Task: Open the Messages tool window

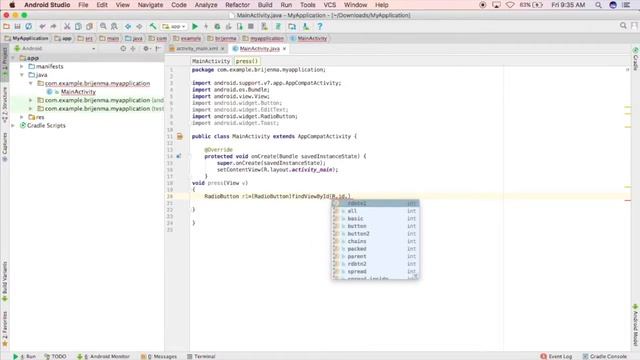Action: 159,356
